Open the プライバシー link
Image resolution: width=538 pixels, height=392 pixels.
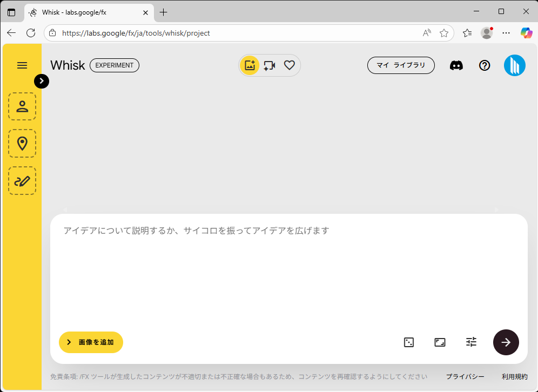[x=465, y=377]
